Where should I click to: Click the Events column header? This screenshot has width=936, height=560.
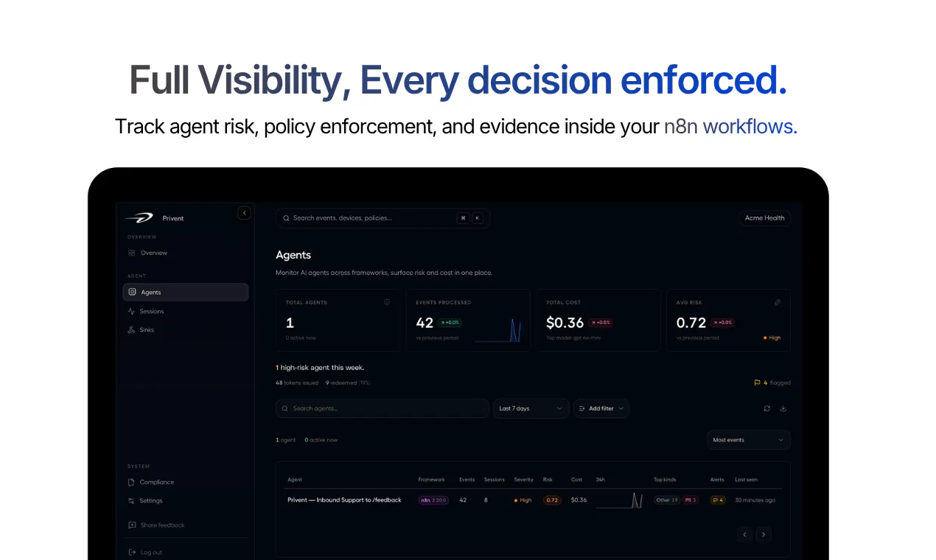(x=467, y=480)
